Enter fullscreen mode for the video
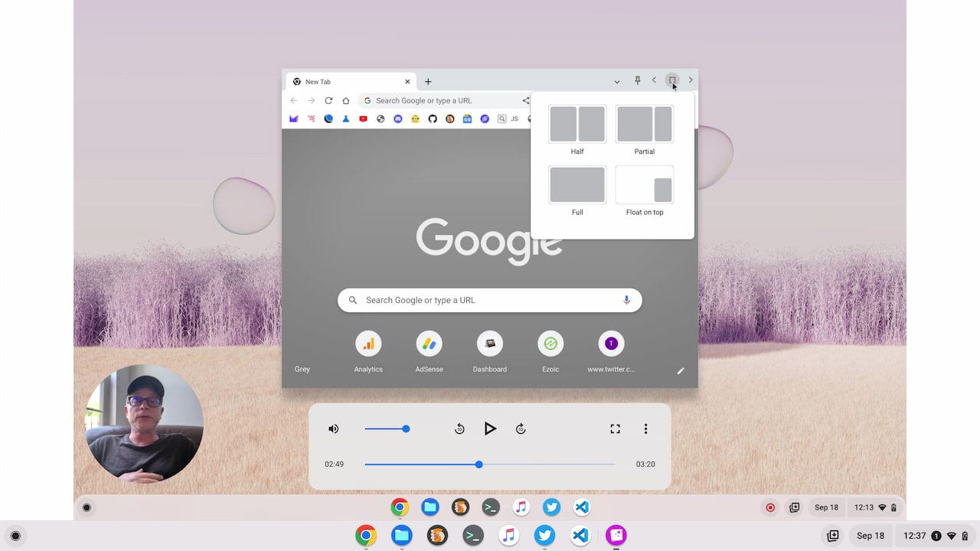Image resolution: width=980 pixels, height=551 pixels. coord(615,429)
